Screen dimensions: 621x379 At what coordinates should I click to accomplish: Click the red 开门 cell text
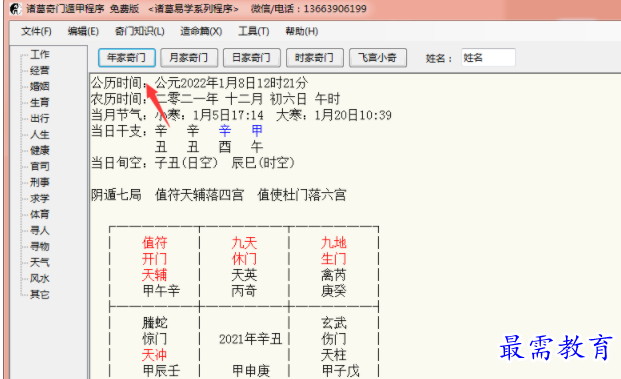155,259
